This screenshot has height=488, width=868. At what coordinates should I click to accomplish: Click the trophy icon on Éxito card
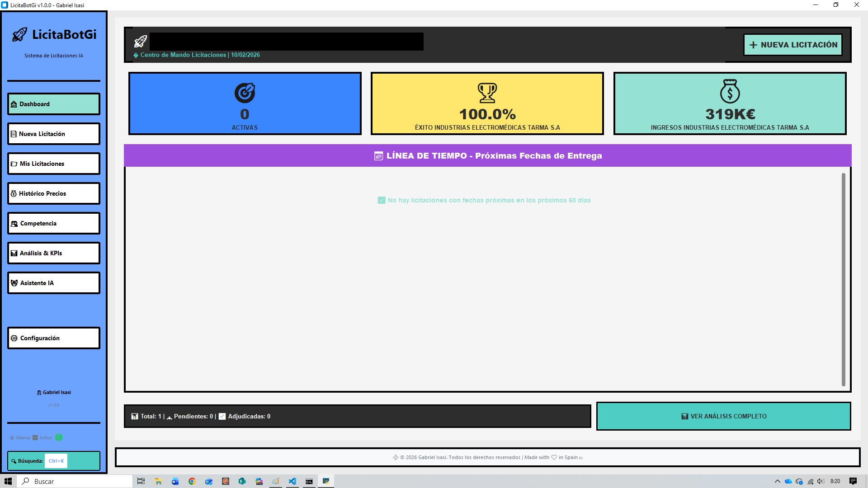487,93
